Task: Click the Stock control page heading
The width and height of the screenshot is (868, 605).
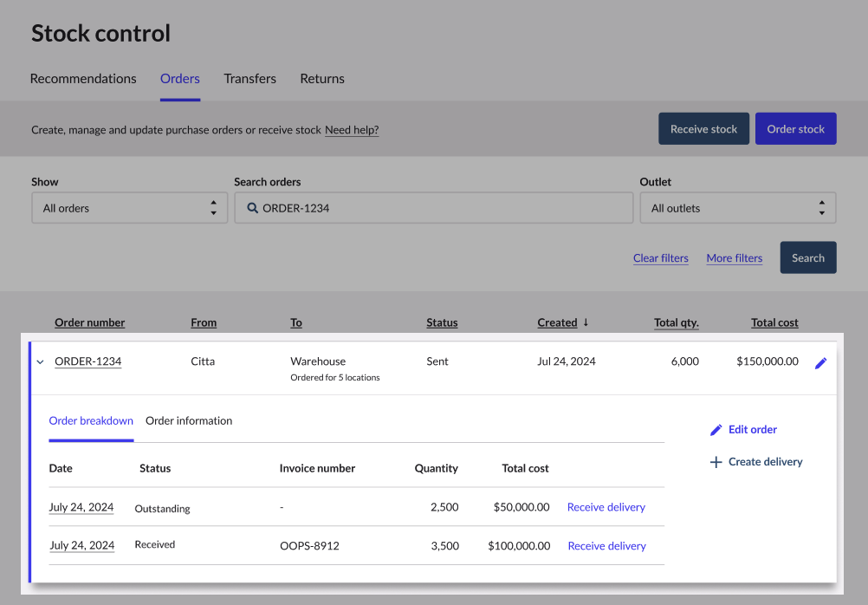Action: 100,33
